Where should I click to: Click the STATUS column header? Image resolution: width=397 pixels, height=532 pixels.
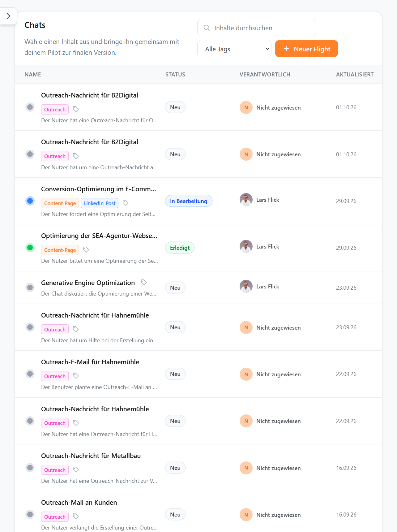pyautogui.click(x=175, y=75)
